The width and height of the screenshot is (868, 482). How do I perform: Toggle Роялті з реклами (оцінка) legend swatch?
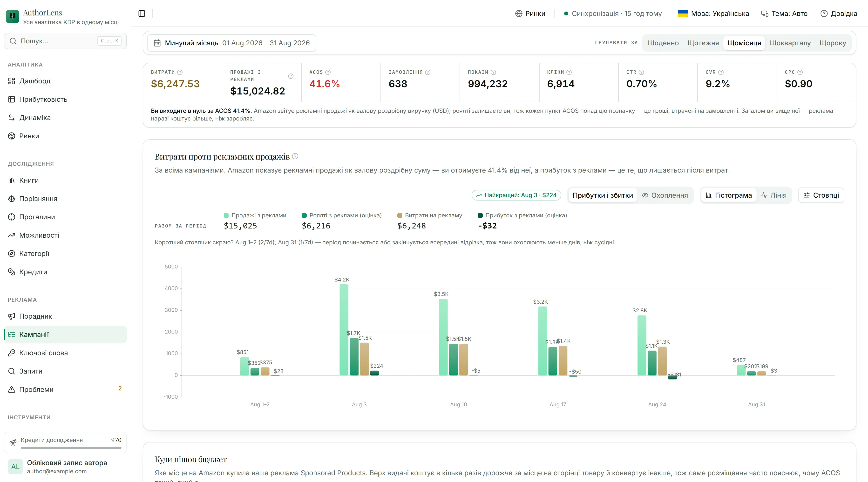point(304,215)
